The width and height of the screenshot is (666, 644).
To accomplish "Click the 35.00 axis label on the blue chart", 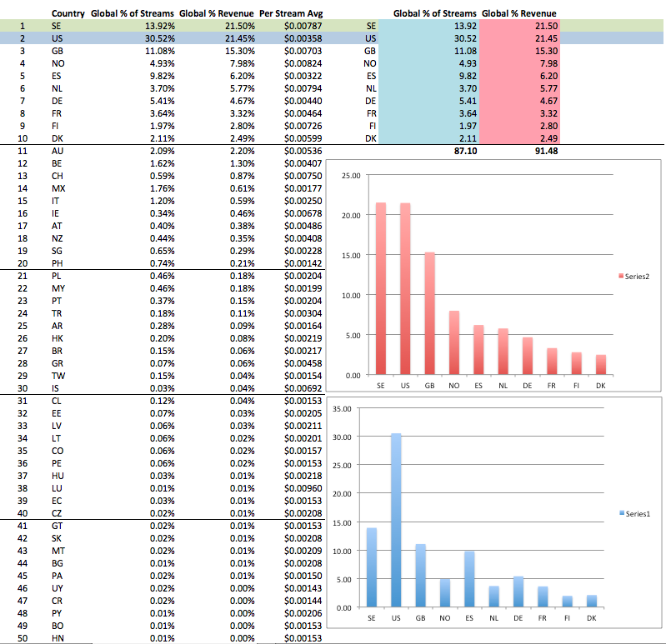I will point(343,409).
